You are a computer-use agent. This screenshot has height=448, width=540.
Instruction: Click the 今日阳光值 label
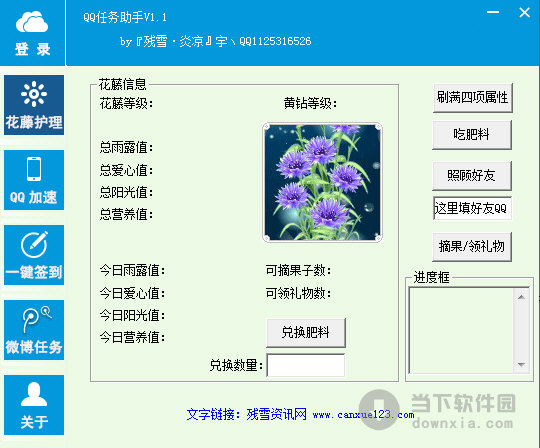[133, 315]
